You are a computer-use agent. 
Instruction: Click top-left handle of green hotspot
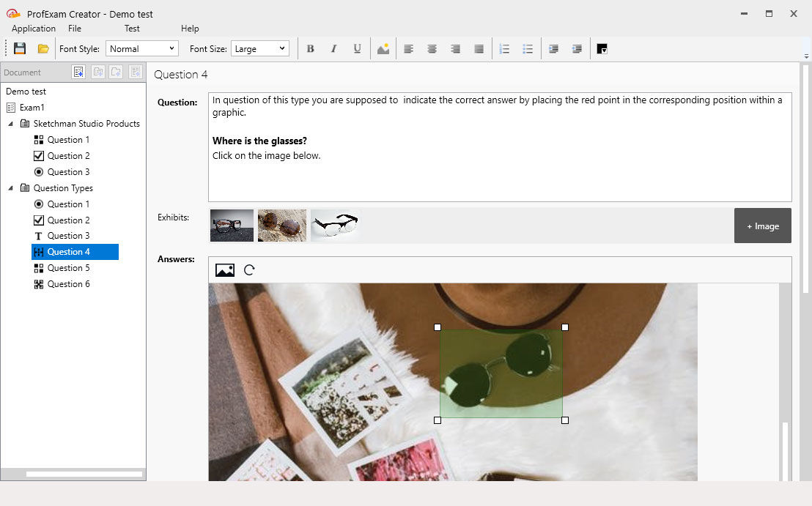(x=438, y=327)
